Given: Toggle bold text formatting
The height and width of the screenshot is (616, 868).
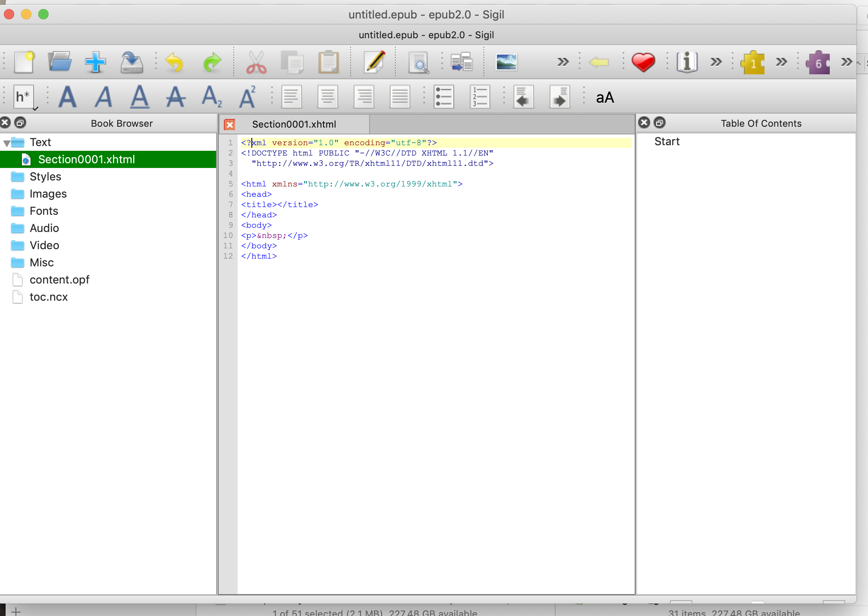Looking at the screenshot, I should pyautogui.click(x=67, y=97).
